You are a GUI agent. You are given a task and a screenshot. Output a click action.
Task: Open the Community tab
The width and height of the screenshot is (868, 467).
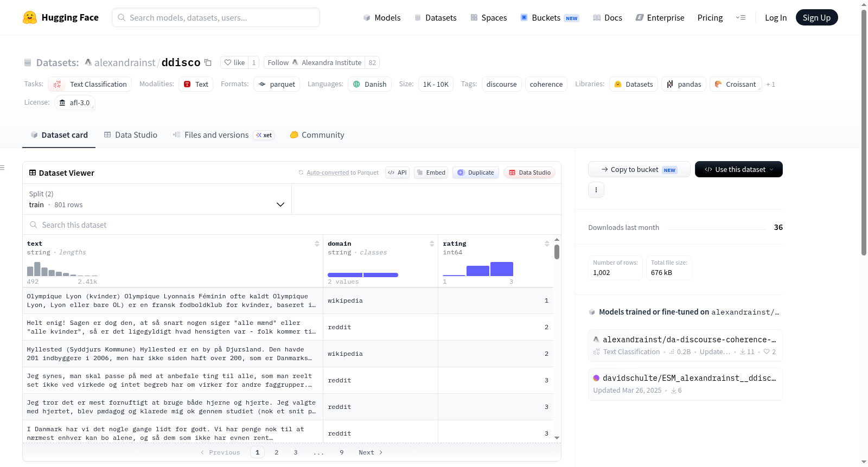pos(317,135)
